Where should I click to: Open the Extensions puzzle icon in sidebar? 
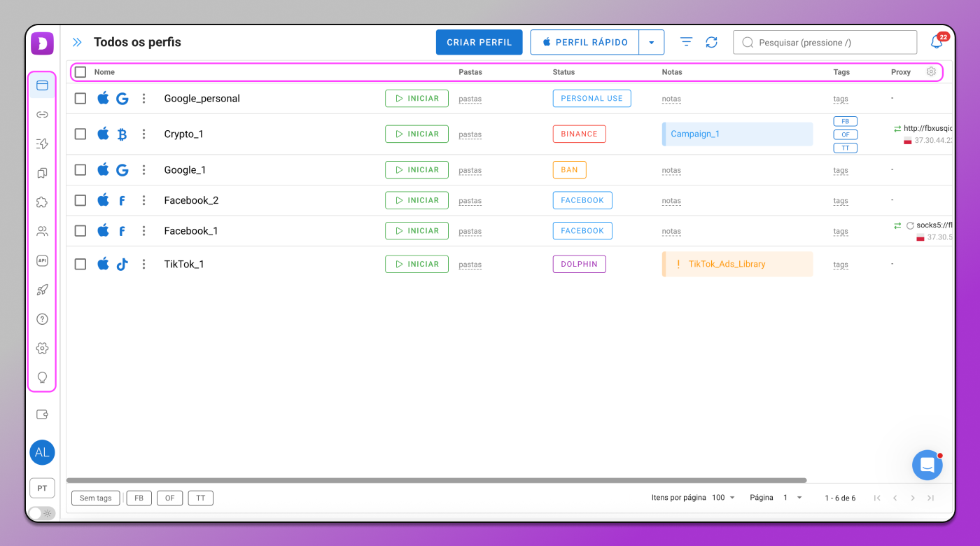click(42, 202)
